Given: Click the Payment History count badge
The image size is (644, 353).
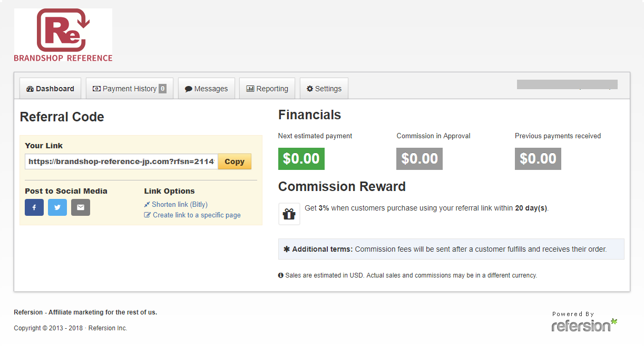Looking at the screenshot, I should [x=162, y=89].
